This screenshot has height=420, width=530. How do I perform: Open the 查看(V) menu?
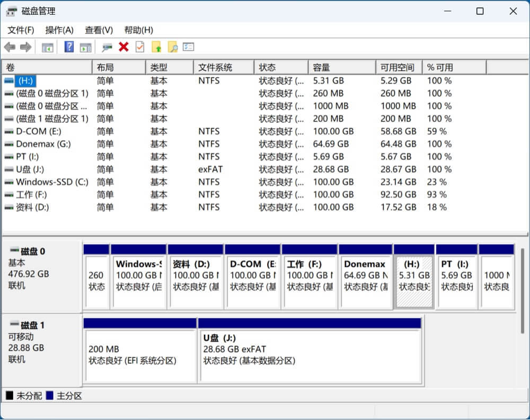(99, 30)
